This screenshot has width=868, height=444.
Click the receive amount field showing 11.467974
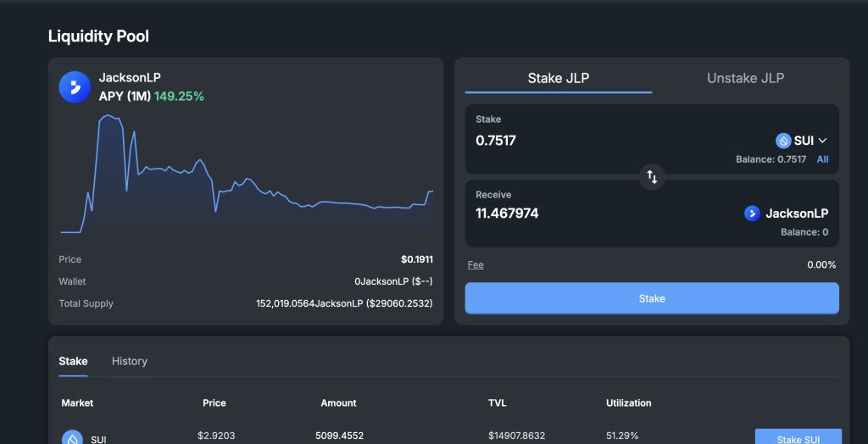point(507,214)
